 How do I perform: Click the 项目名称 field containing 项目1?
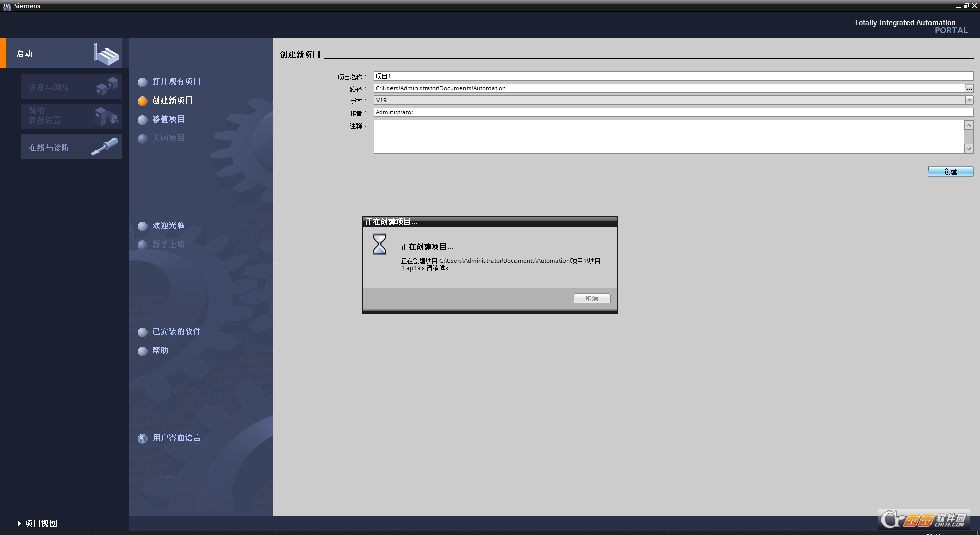click(673, 76)
